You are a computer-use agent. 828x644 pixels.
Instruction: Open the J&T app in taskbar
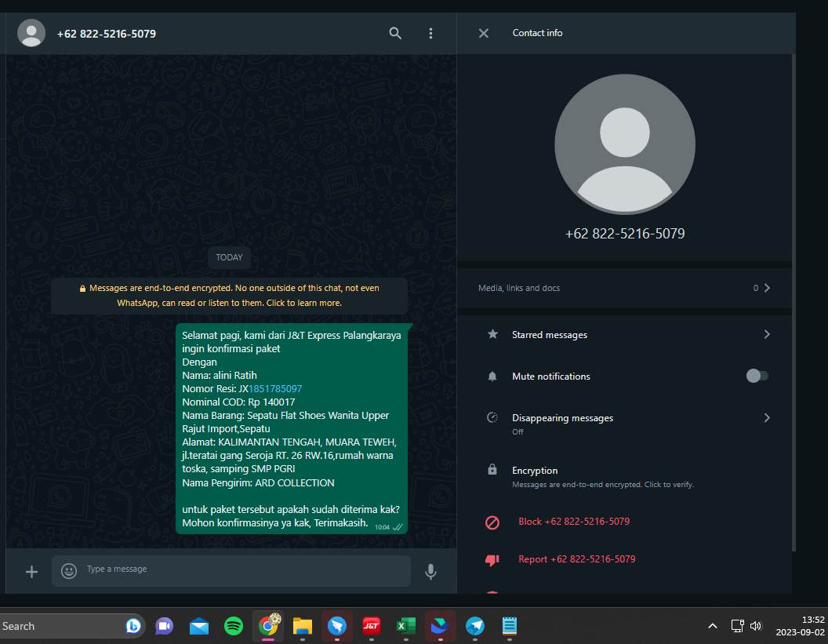(371, 626)
